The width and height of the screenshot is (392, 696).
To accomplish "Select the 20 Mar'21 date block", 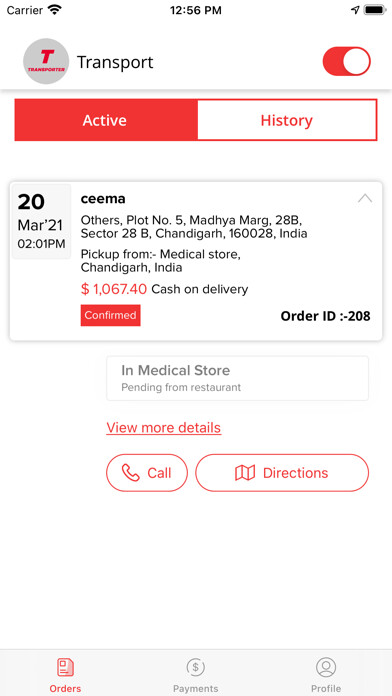I will [x=41, y=221].
